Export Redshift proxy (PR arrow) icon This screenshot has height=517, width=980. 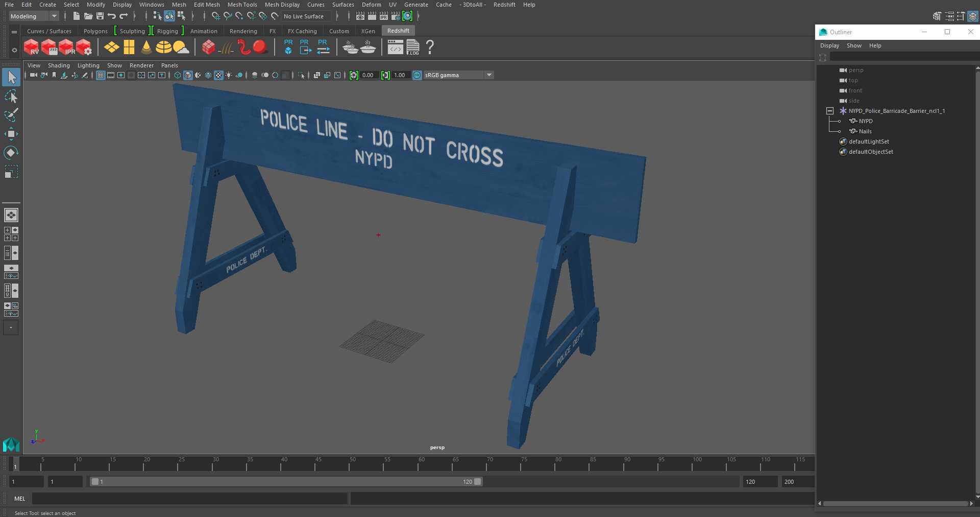click(x=305, y=47)
